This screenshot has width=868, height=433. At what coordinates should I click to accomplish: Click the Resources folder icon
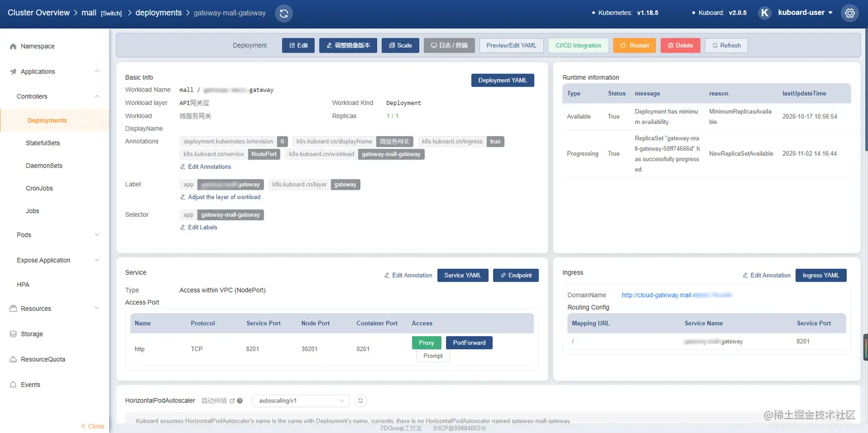tap(13, 309)
